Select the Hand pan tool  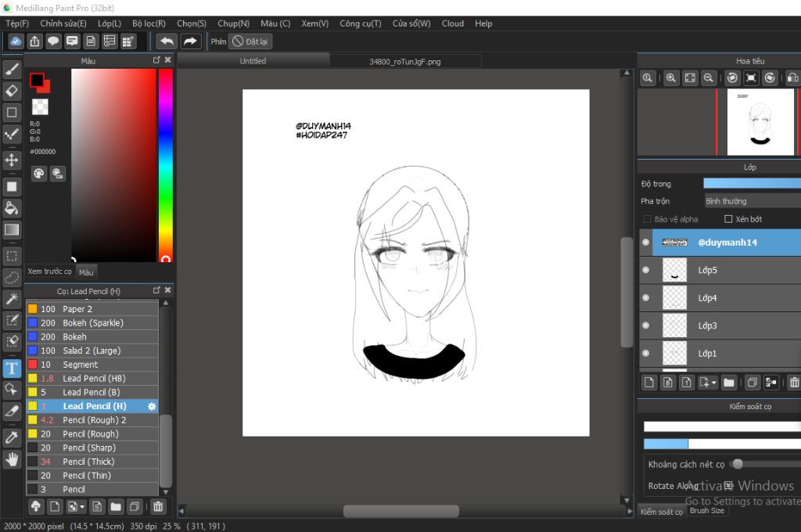12,459
